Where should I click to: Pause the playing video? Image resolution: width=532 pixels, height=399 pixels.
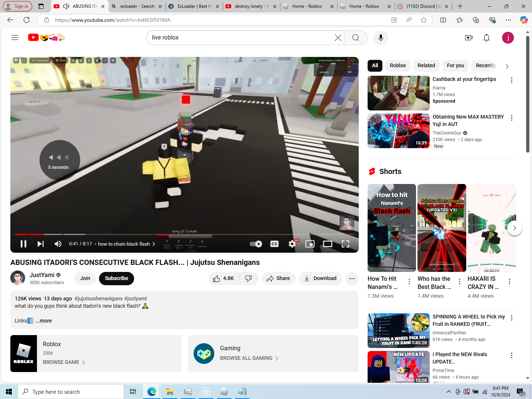point(23,244)
